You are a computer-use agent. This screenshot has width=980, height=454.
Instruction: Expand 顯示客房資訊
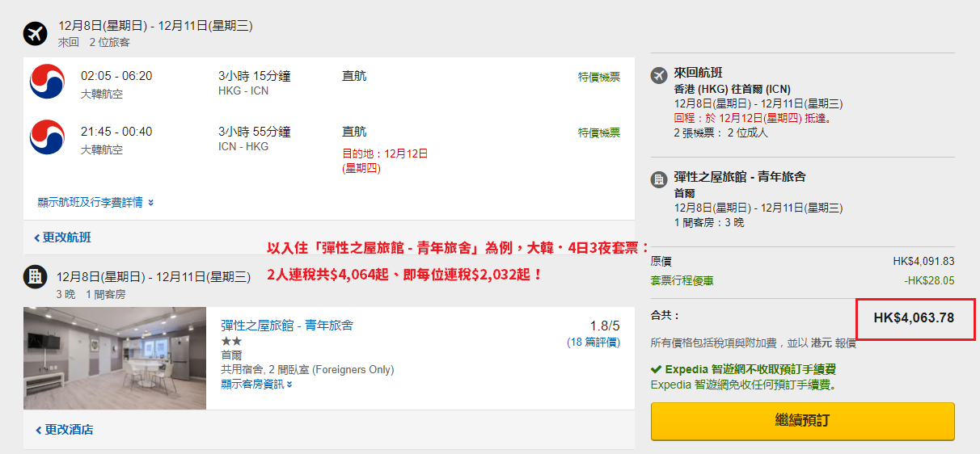(x=256, y=384)
